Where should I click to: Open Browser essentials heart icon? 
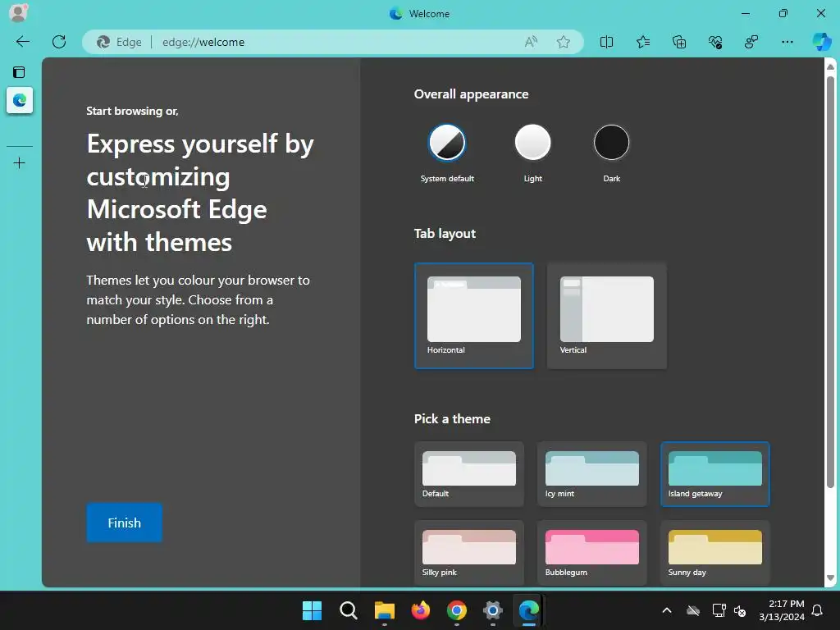click(x=715, y=42)
